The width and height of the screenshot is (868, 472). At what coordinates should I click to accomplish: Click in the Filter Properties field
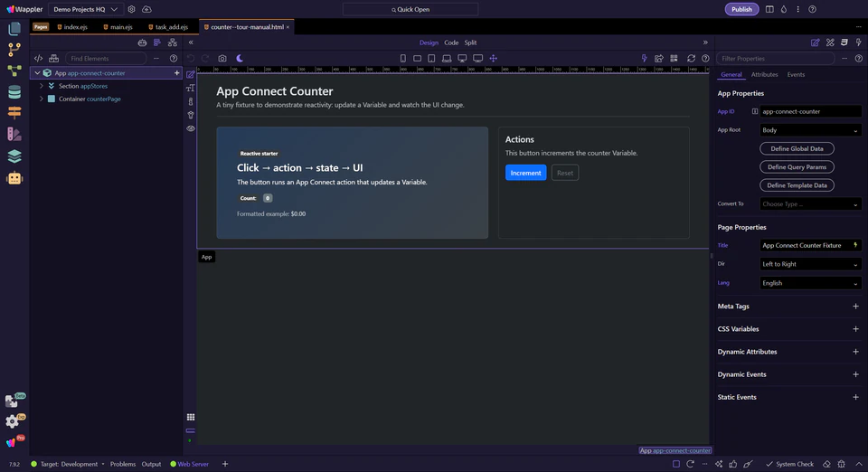pos(775,58)
